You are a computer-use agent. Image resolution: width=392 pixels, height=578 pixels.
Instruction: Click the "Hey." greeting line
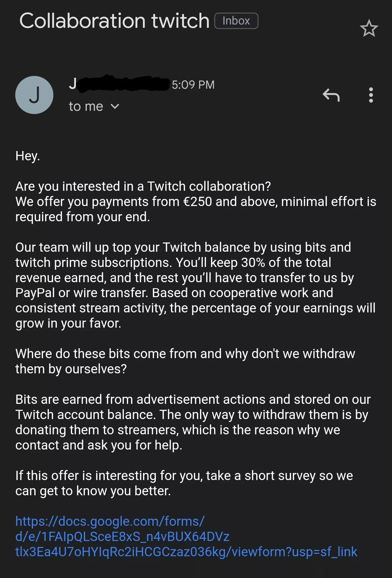[28, 156]
